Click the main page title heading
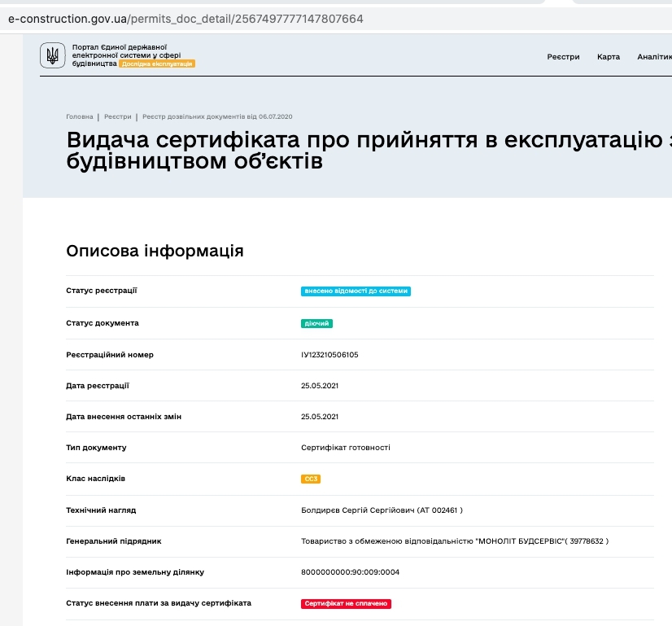672x626 pixels. (369, 150)
